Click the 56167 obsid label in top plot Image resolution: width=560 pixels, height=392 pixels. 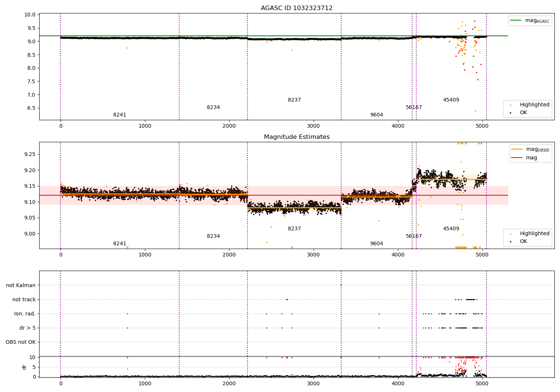click(414, 107)
